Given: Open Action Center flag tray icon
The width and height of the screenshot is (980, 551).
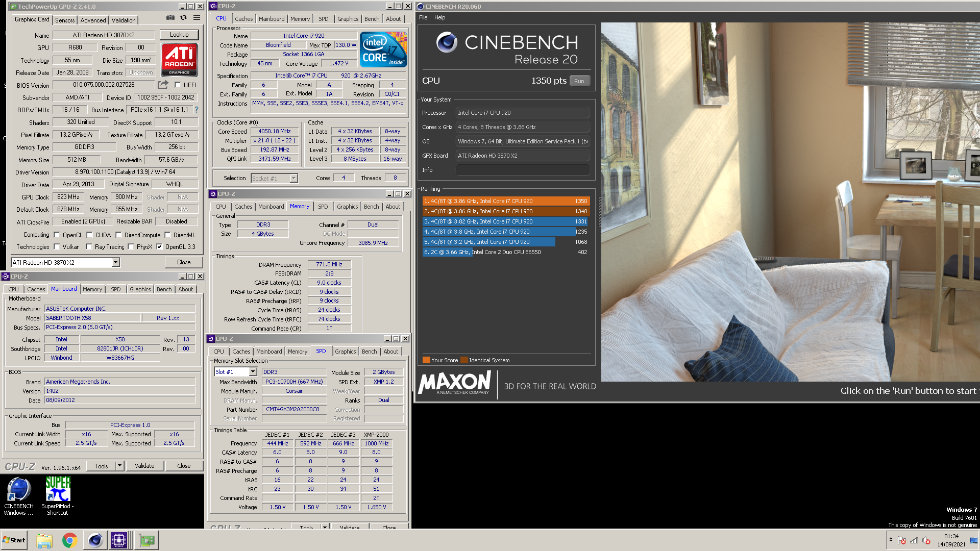Looking at the screenshot, I should click(902, 540).
